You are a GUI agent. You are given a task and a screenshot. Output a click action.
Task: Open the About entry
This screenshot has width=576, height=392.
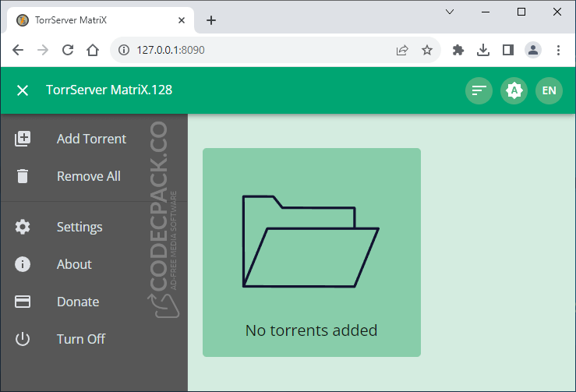(74, 264)
